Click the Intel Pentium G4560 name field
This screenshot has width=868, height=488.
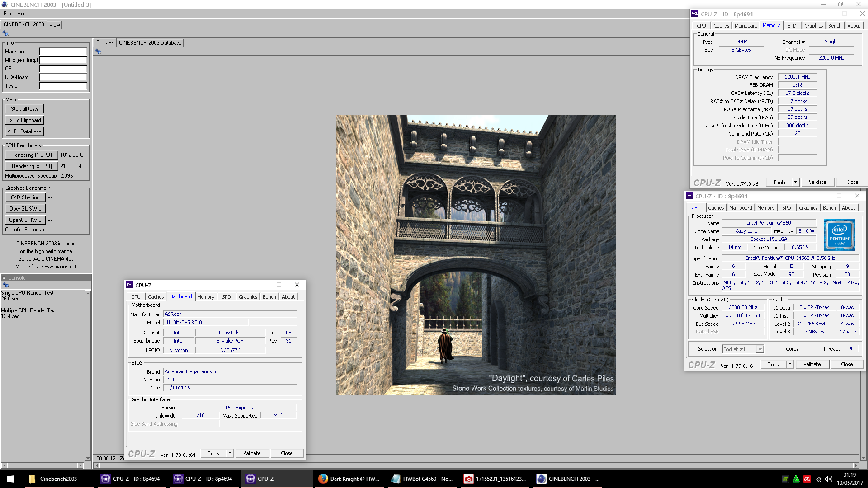[769, 223]
